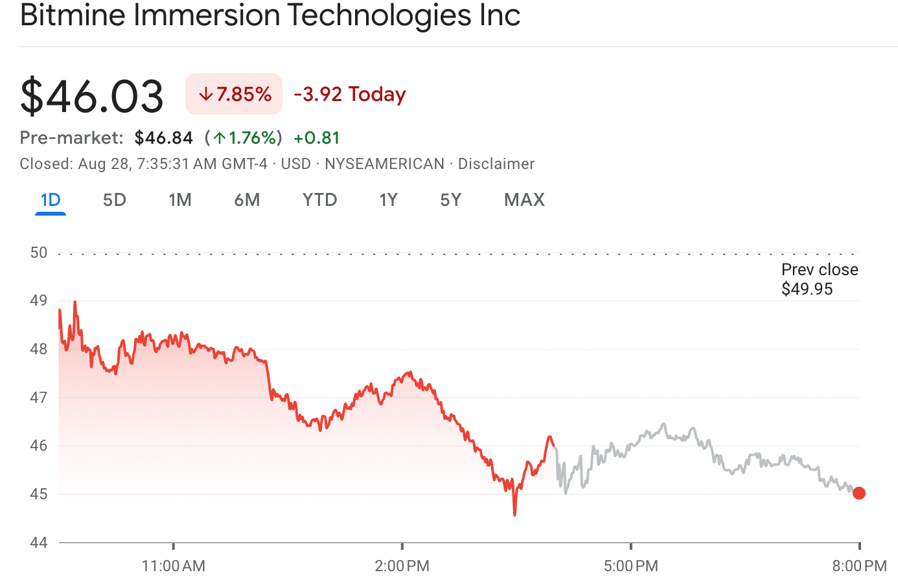
Task: Switch to the 5D chart range
Action: 115,200
